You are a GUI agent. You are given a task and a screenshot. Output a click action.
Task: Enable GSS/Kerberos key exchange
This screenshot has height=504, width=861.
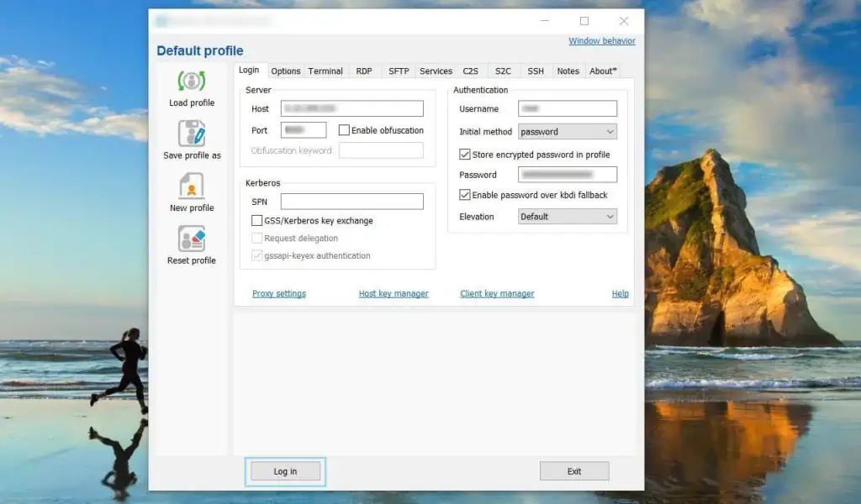[x=256, y=220]
